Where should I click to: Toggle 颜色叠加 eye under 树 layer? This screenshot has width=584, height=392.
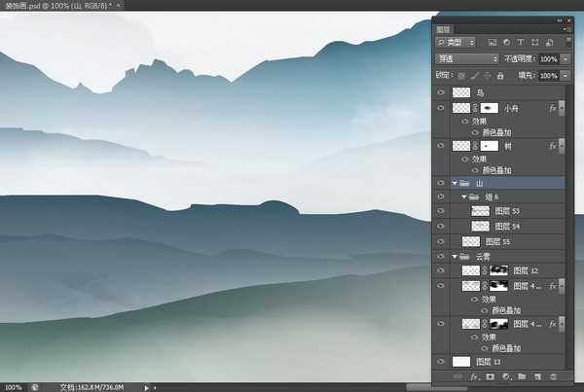(x=475, y=170)
